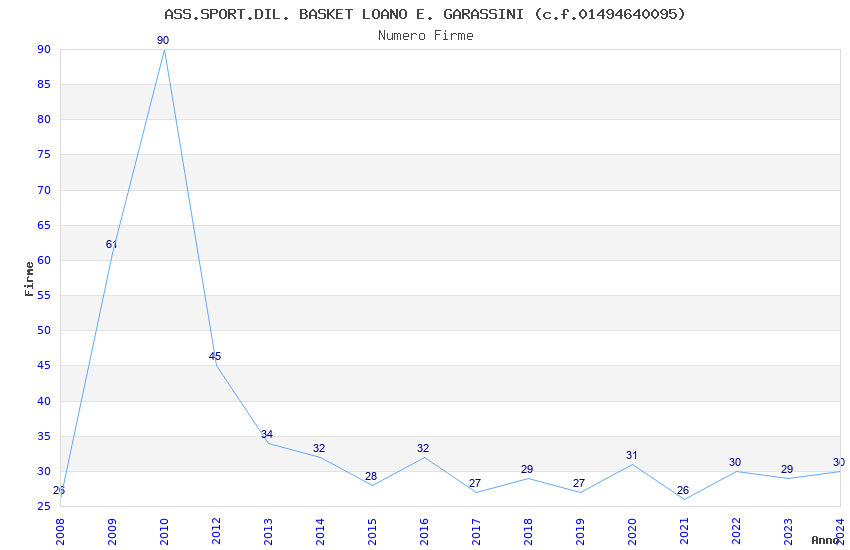The image size is (850, 550).
Task: Click the data label 26 above 2021
Action: click(x=683, y=490)
